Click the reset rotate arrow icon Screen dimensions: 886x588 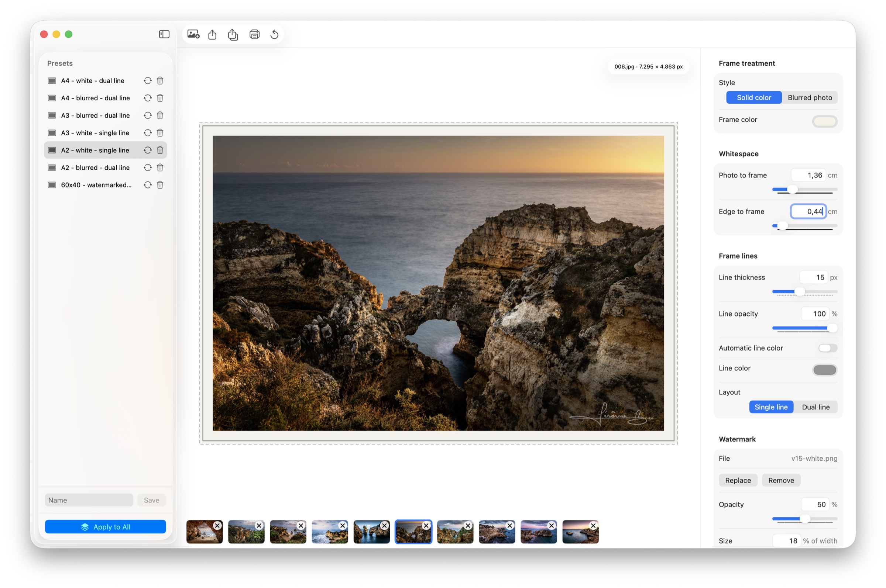coord(274,35)
